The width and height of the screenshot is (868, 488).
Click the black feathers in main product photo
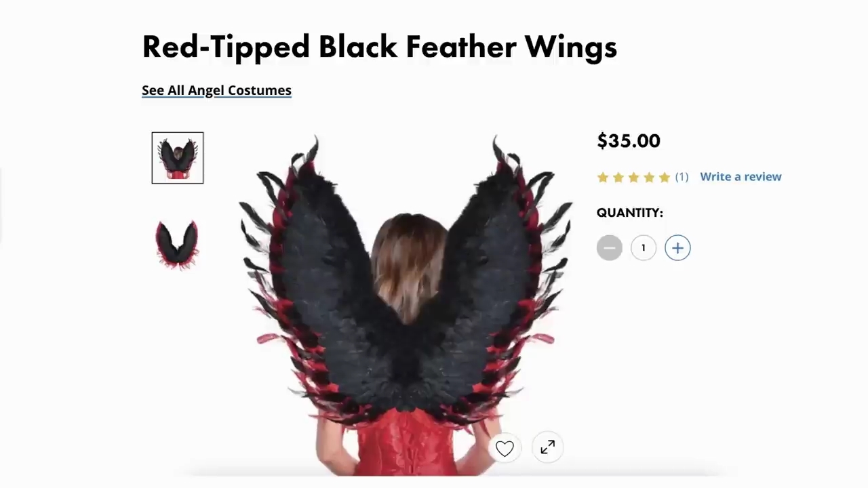319,271
